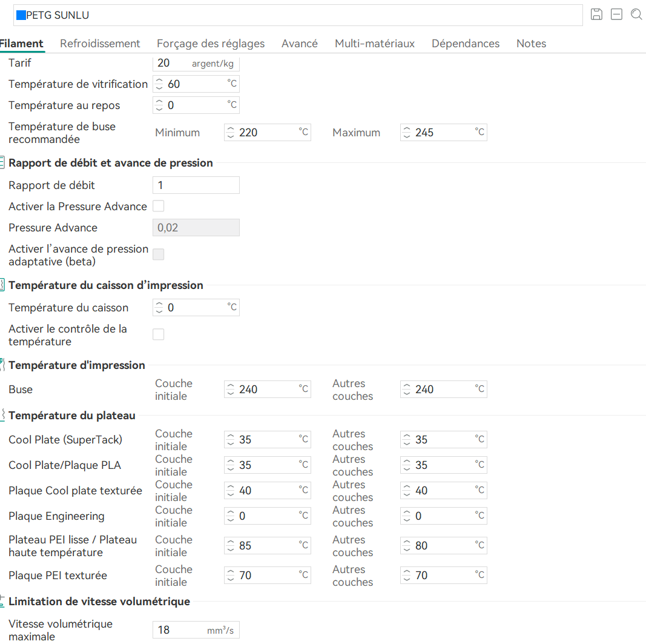Open the settings search magnifier icon
Image resolution: width=646 pixels, height=644 pixels.
click(x=636, y=15)
